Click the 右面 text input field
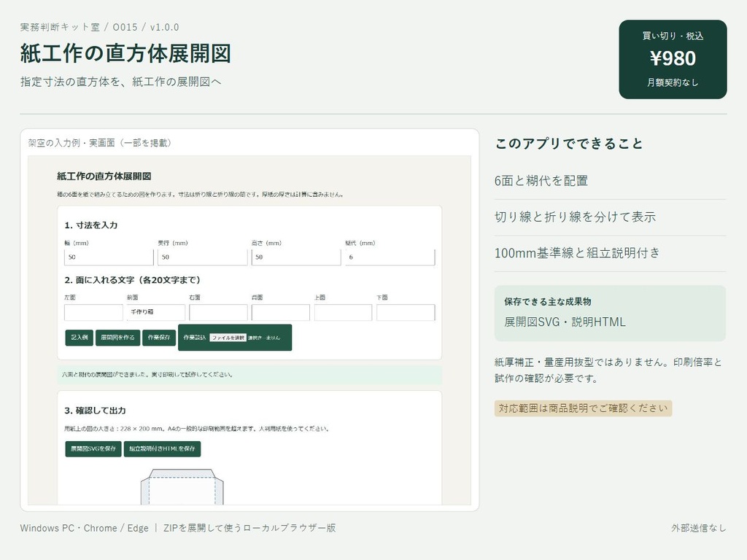 click(218, 312)
